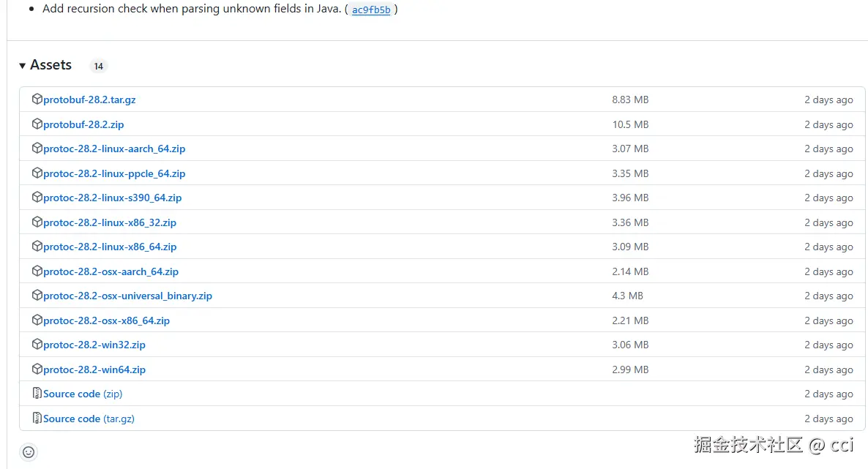Click package icon beside protoc-28.2-win32.zip

tap(37, 345)
